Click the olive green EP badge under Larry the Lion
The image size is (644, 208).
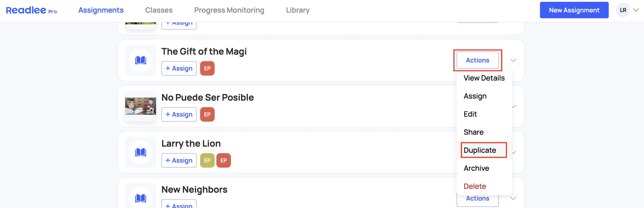207,160
